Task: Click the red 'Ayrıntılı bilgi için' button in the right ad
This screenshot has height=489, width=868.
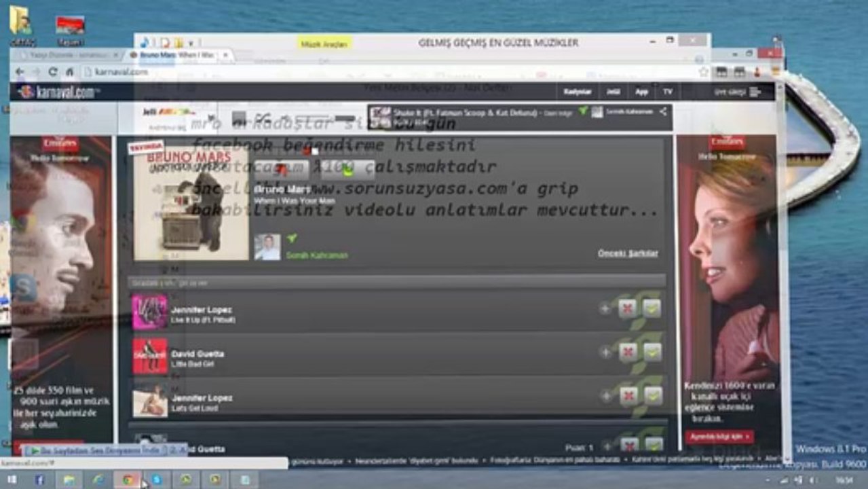Action: (719, 437)
